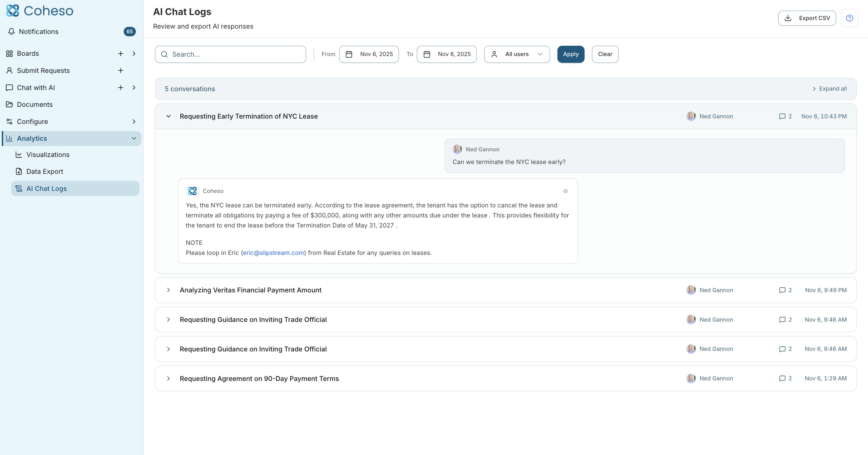Click the Export CSV button

807,18
